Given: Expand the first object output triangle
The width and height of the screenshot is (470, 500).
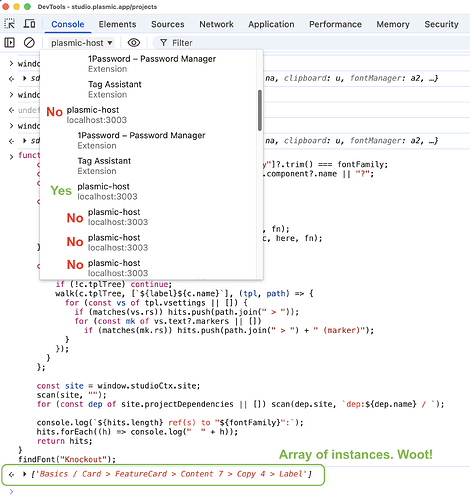Looking at the screenshot, I should tap(24, 78).
